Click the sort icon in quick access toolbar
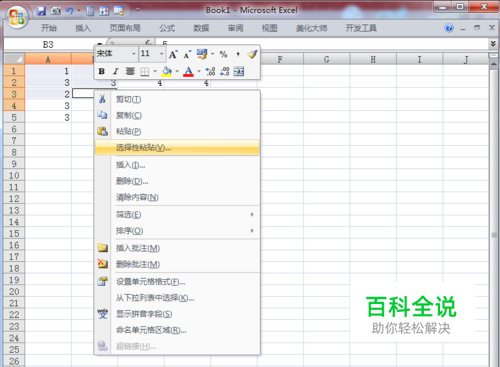 [104, 11]
